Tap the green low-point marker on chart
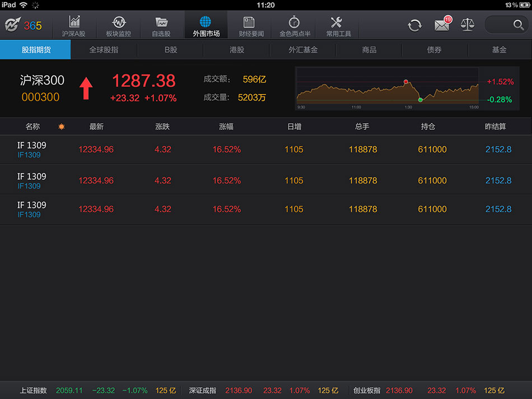Screen dimensions: 532x399 [421, 100]
